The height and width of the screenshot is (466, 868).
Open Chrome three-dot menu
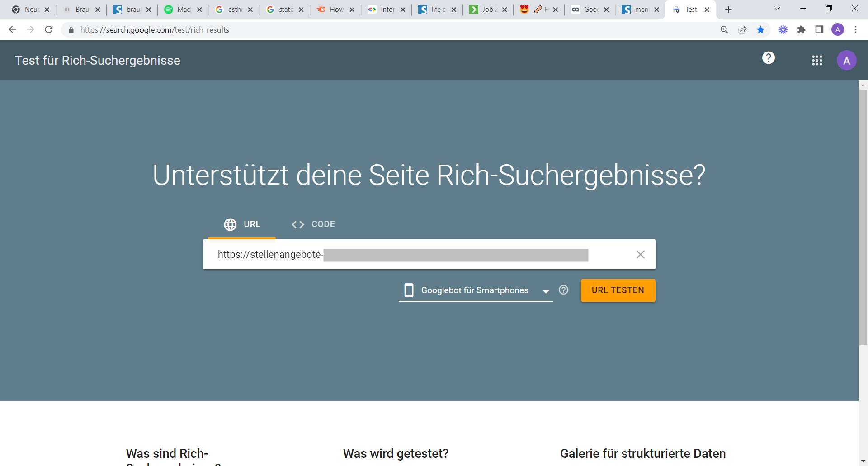tap(855, 30)
